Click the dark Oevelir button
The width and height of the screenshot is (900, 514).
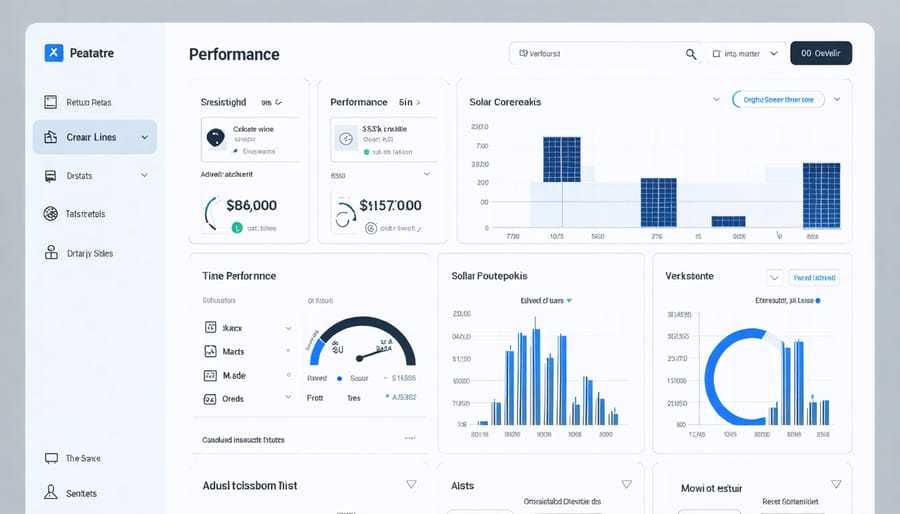(x=820, y=54)
